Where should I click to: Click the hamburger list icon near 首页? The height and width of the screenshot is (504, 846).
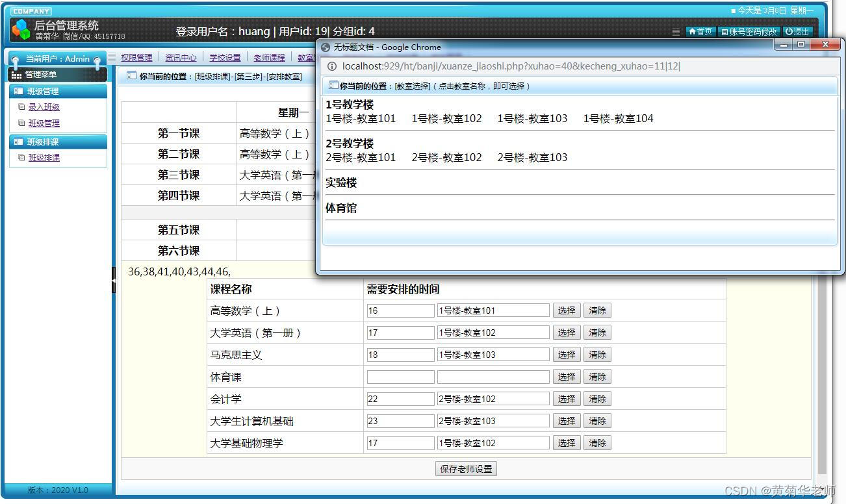point(677,31)
